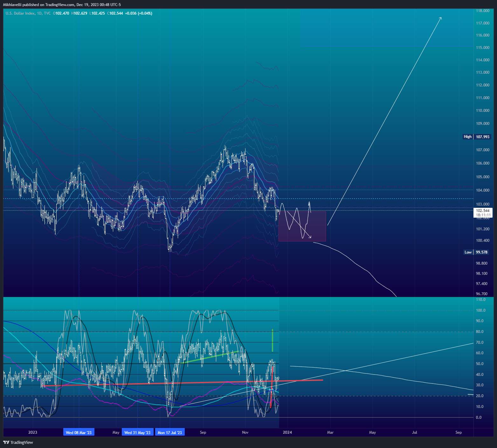This screenshot has height=448, width=497.
Task: Click the 'Mar' label on time axis
Action: [x=330, y=432]
